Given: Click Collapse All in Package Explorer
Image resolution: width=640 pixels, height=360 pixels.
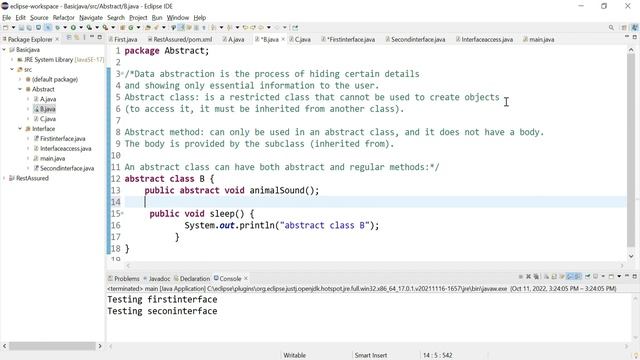Looking at the screenshot, I should (69, 38).
